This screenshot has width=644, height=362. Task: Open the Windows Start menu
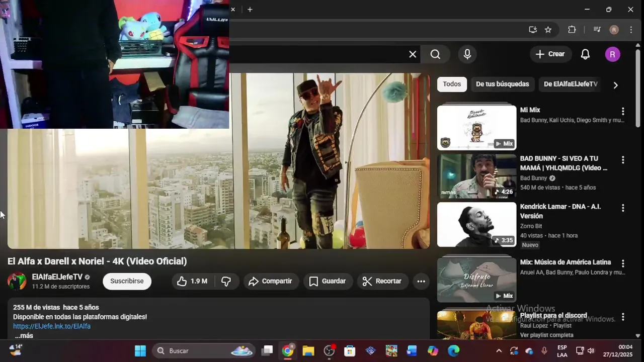coord(140,350)
